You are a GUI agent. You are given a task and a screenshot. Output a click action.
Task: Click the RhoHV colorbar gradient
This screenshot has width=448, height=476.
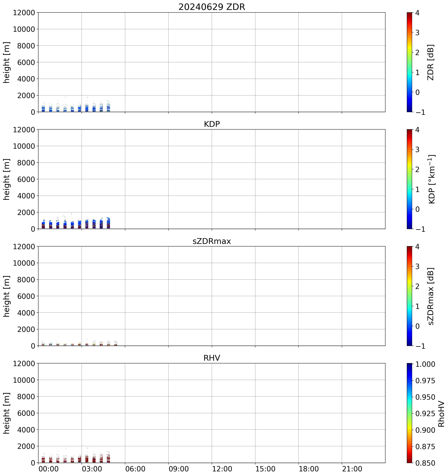click(x=409, y=413)
